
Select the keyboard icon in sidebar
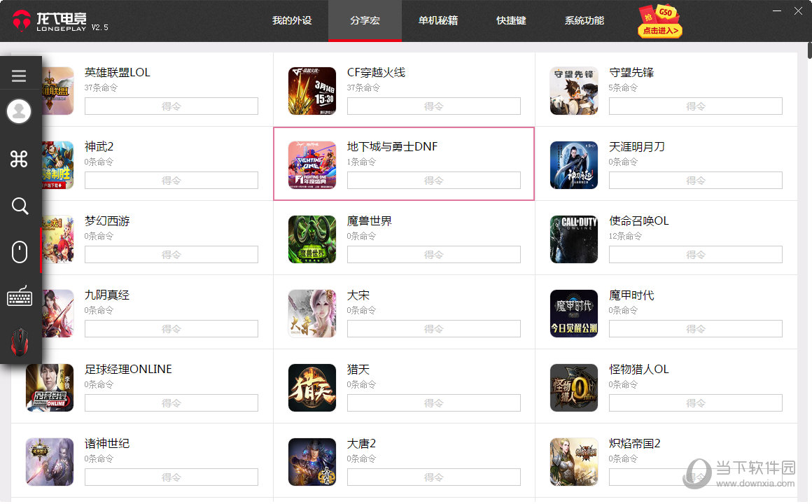(20, 297)
